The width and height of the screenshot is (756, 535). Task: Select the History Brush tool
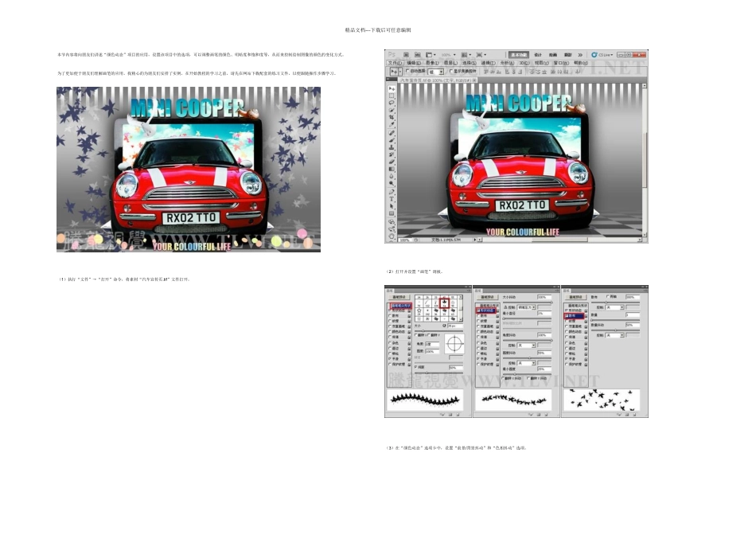[x=392, y=154]
